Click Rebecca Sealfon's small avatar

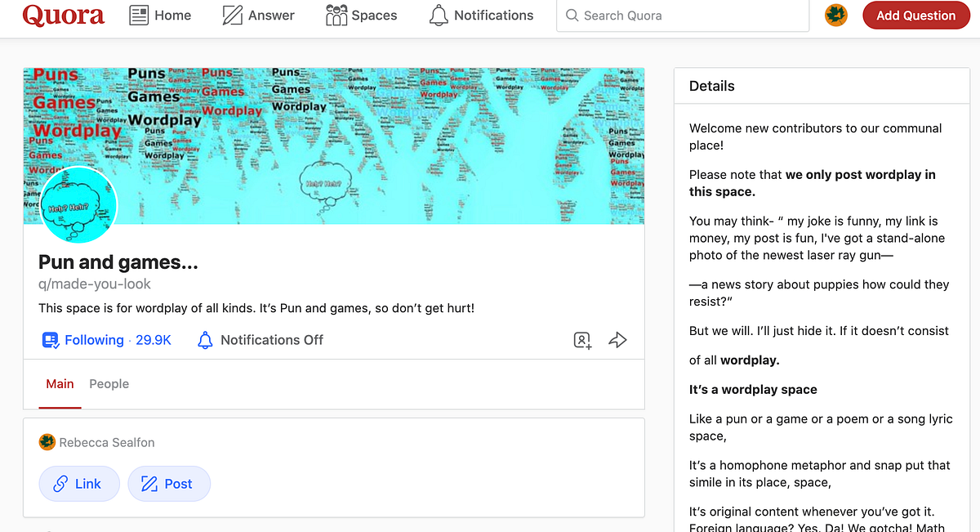[x=47, y=442]
